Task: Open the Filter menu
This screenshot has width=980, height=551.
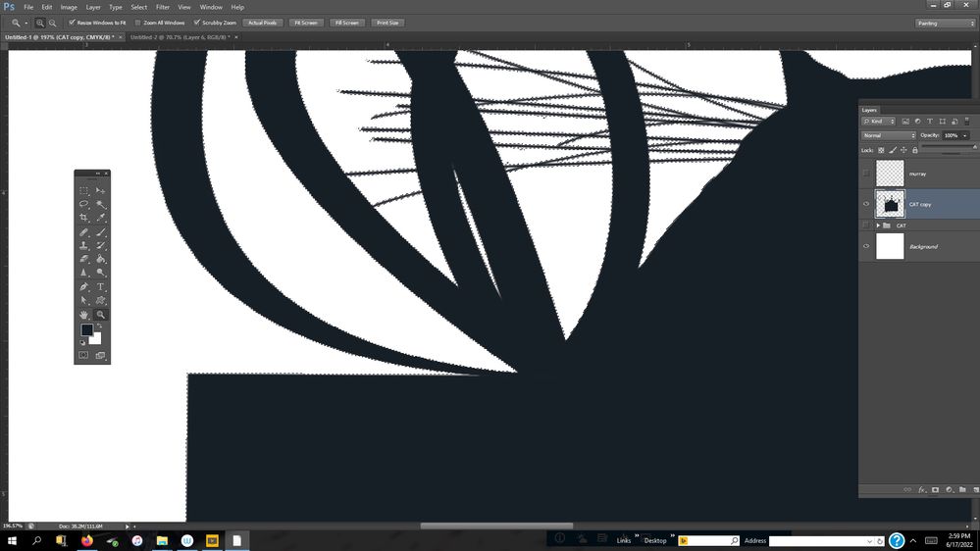Action: [x=163, y=7]
